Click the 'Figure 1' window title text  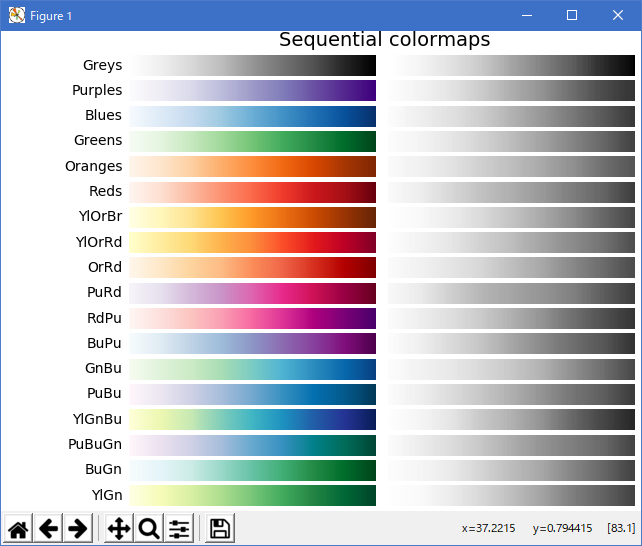[x=51, y=16]
